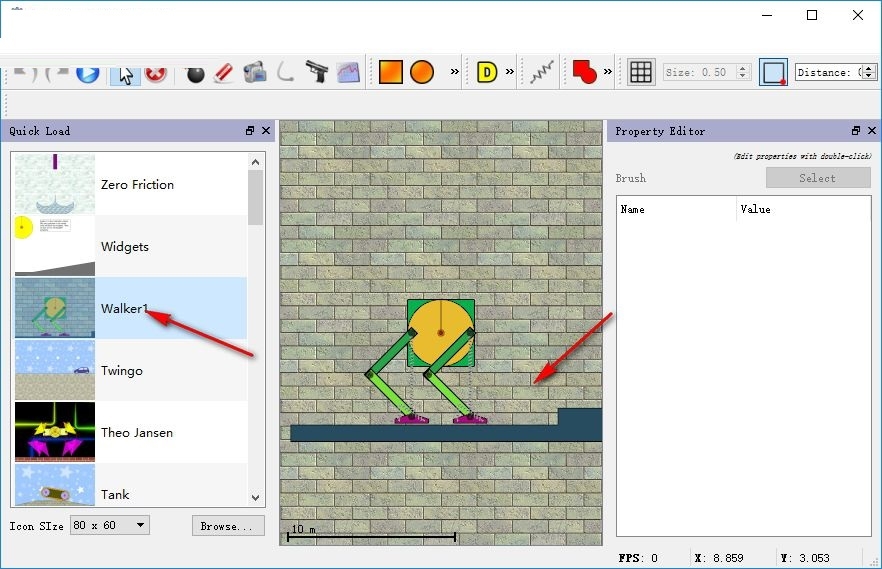The width and height of the screenshot is (882, 569).
Task: Select the gun tool icon
Action: (317, 72)
